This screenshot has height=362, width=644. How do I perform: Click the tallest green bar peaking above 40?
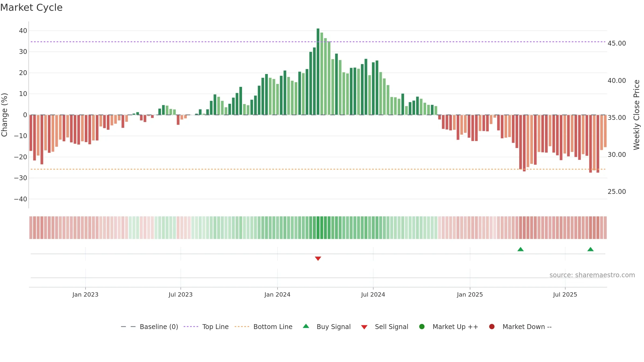[x=318, y=72]
